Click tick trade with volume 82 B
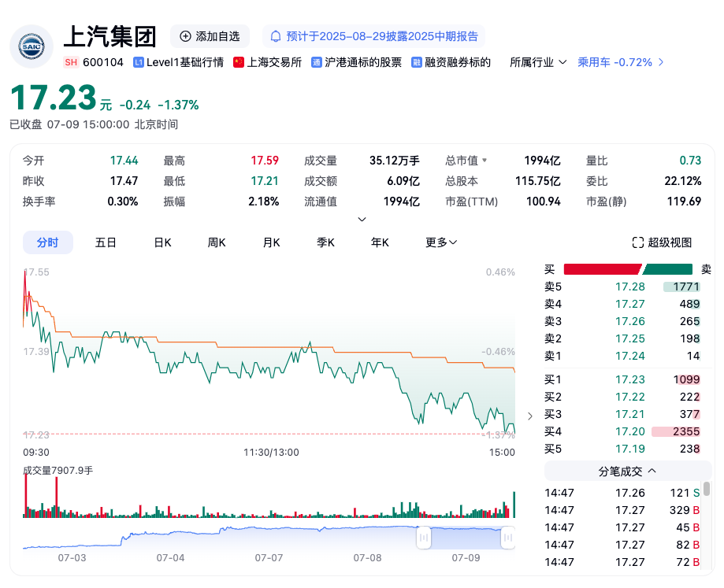The height and width of the screenshot is (588, 724). click(622, 545)
